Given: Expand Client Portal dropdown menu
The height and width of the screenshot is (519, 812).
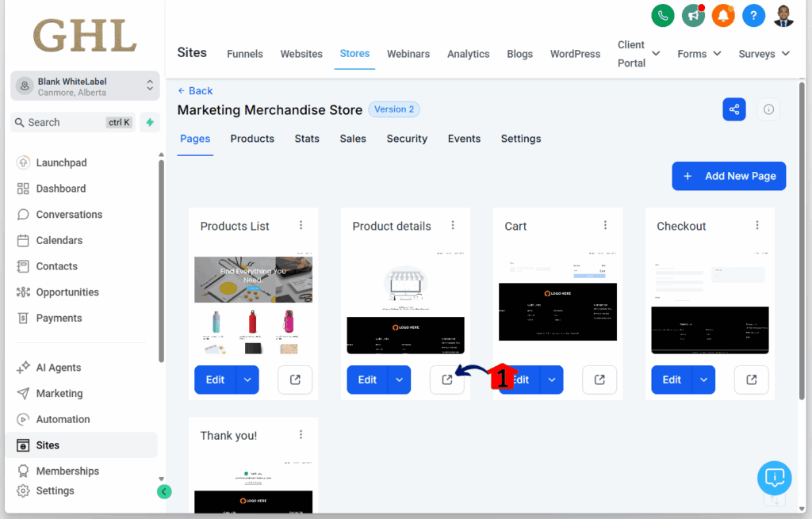Looking at the screenshot, I should coord(638,54).
